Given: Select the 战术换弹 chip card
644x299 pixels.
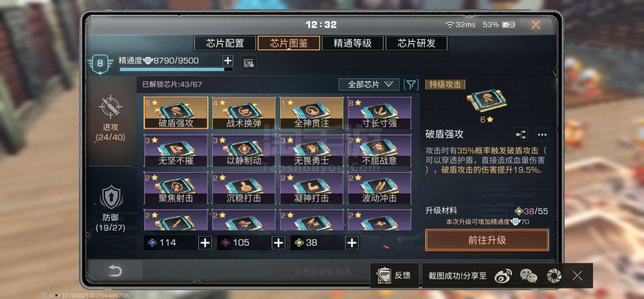Looking at the screenshot, I should [x=244, y=113].
